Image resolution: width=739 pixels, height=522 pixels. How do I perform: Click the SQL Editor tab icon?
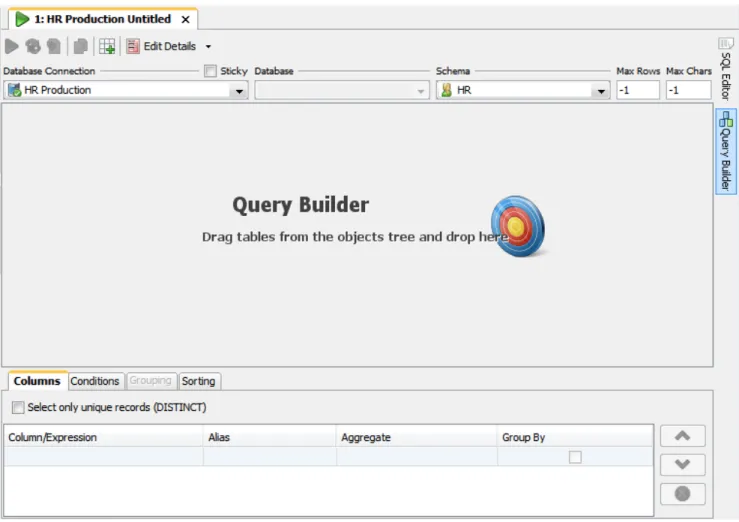(x=726, y=44)
